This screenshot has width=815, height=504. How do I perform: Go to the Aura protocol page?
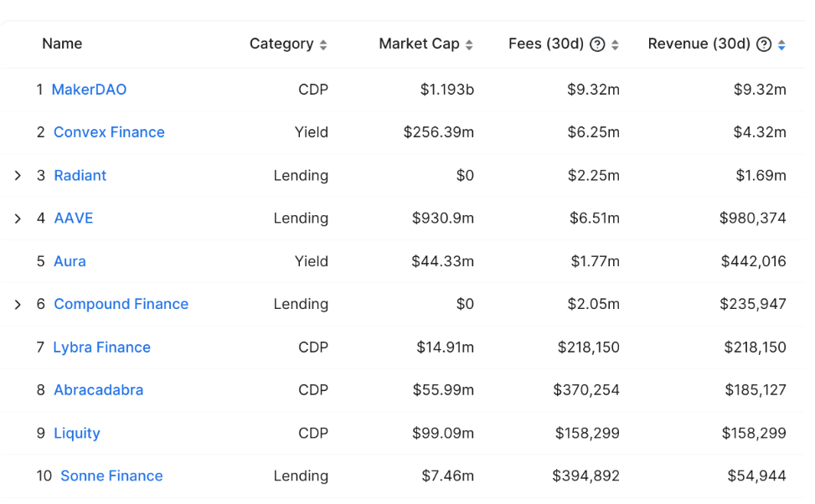point(70,261)
